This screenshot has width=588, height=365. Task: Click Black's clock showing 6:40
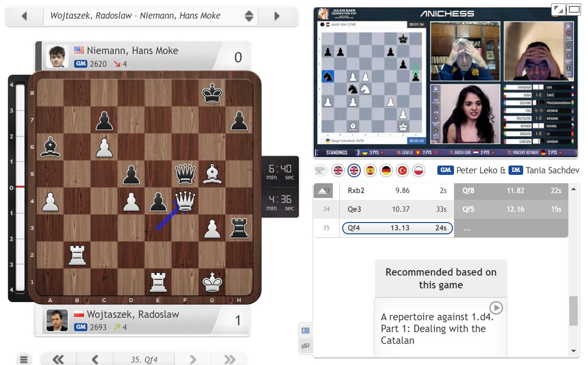pyautogui.click(x=280, y=171)
